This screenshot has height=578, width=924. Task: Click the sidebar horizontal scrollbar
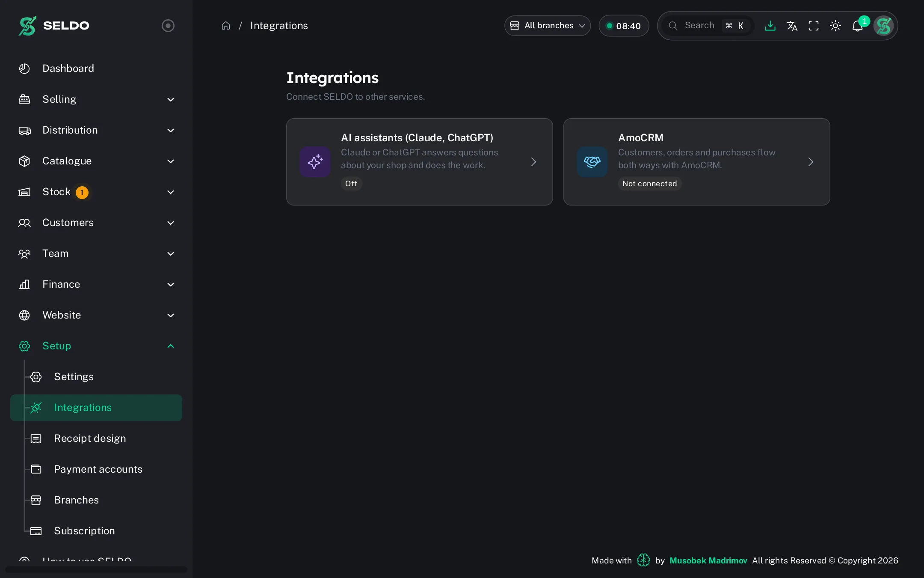[x=96, y=569]
